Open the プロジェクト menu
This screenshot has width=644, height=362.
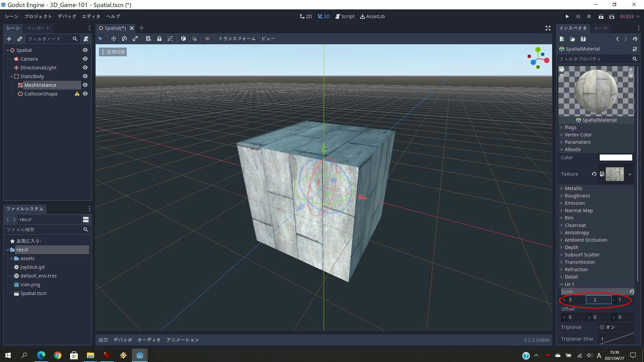coord(38,16)
